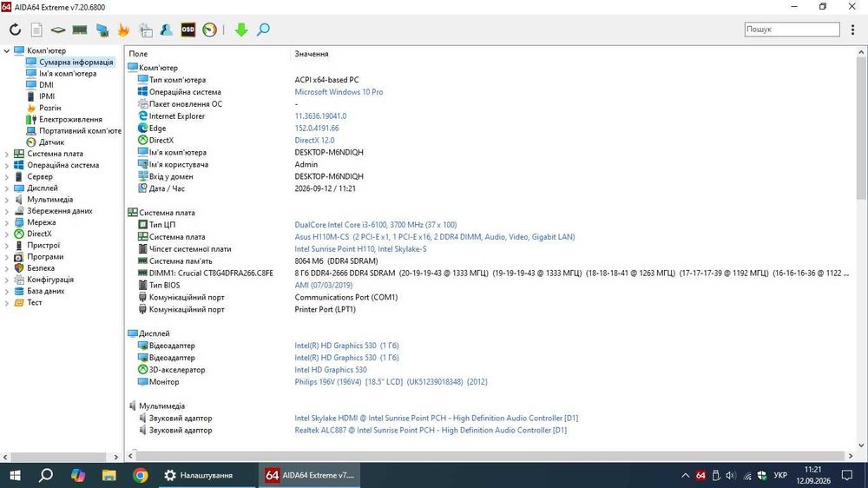Open the Realtek ALC887 audio link

pyautogui.click(x=431, y=431)
